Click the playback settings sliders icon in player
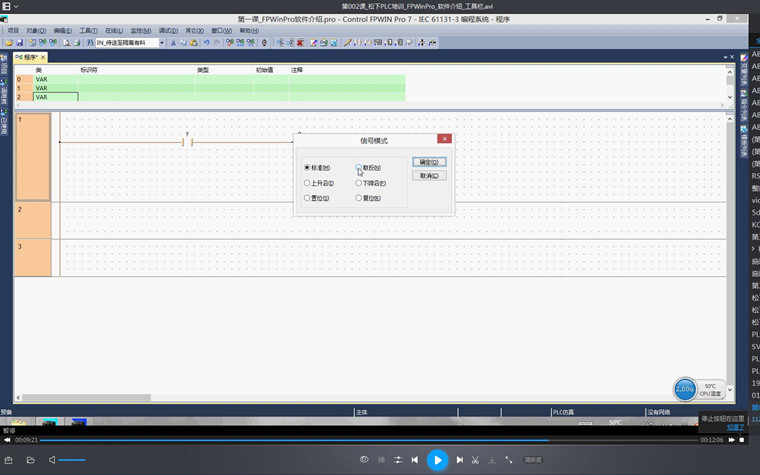The height and width of the screenshot is (475, 760). click(x=398, y=460)
